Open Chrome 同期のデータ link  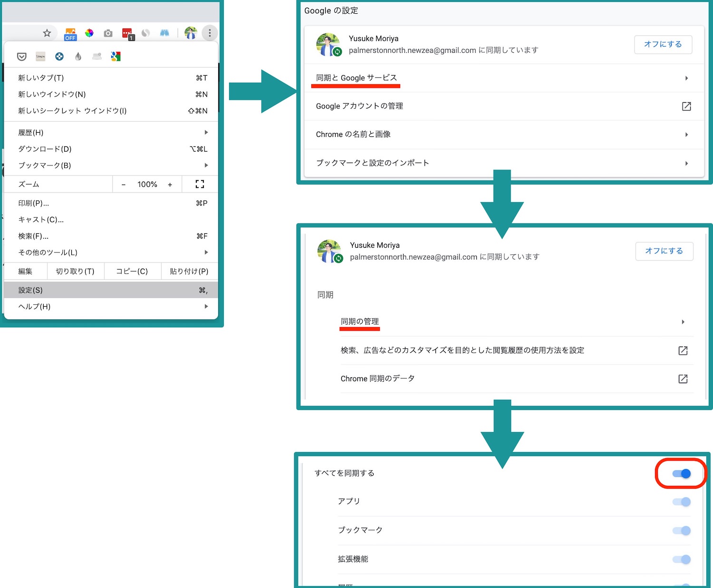[517, 379]
